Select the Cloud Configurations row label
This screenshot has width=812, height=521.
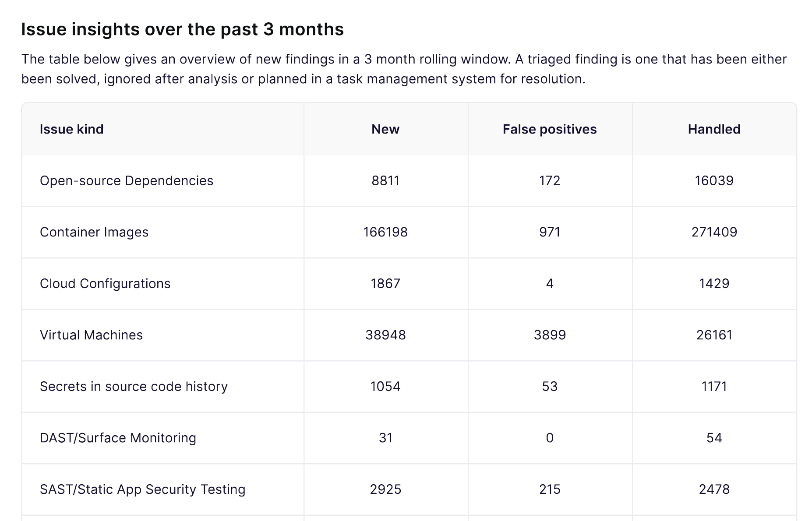click(x=105, y=284)
